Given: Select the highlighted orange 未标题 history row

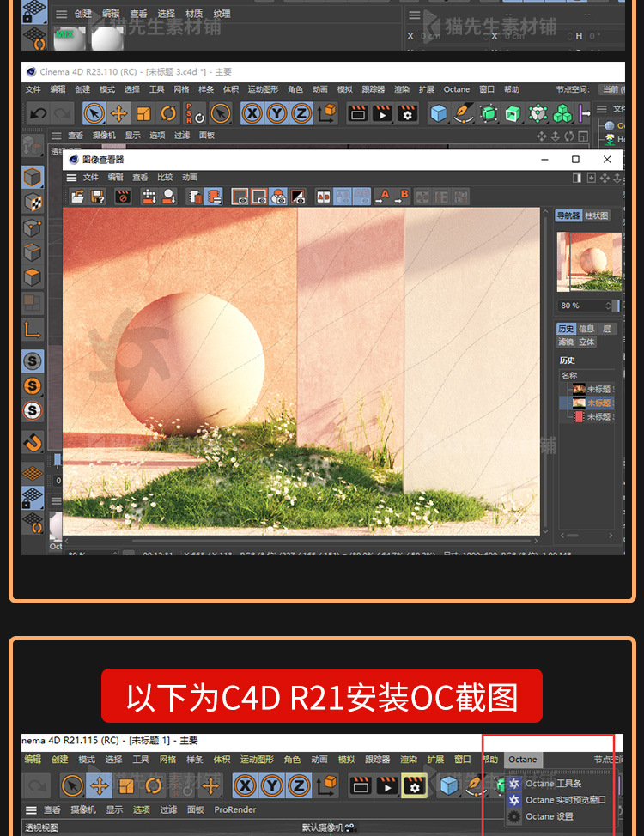Looking at the screenshot, I should (586, 403).
